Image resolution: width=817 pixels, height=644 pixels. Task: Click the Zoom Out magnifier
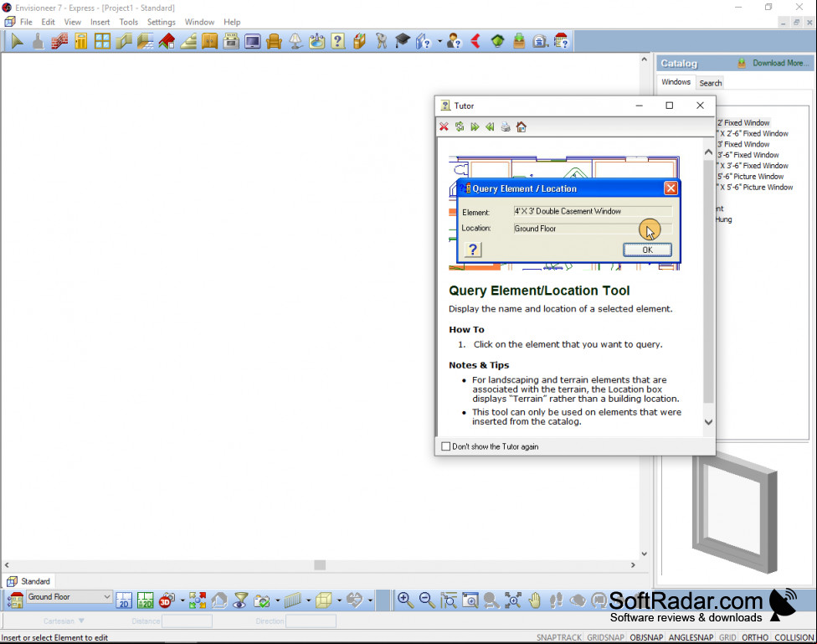(427, 600)
